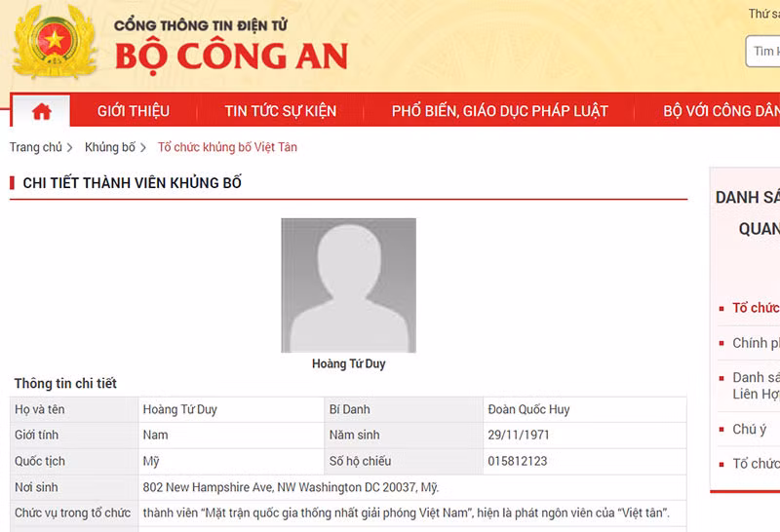The image size is (780, 532).
Task: Select the Nơi sinh label cell
Action: [x=74, y=487]
